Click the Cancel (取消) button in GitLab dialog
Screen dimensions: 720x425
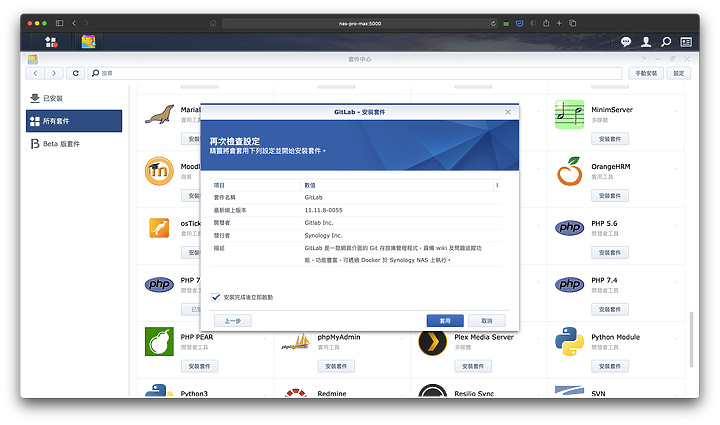point(487,321)
